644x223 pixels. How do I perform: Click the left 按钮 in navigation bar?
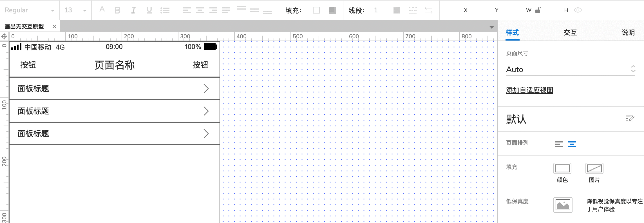point(28,65)
